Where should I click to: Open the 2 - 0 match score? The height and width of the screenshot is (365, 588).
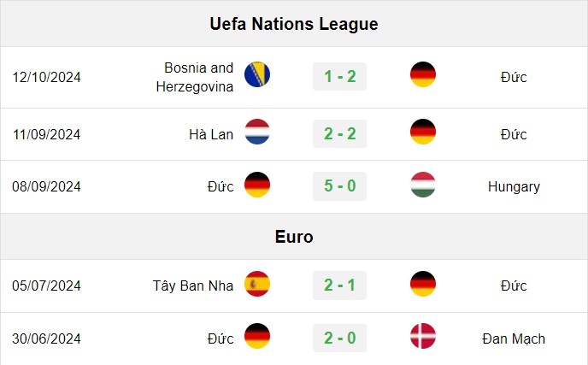point(340,338)
